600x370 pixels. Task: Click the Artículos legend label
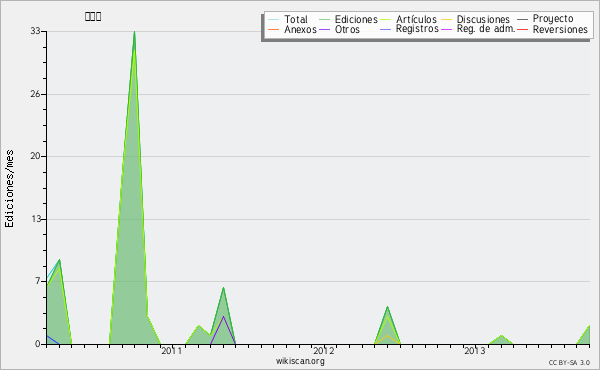click(416, 19)
